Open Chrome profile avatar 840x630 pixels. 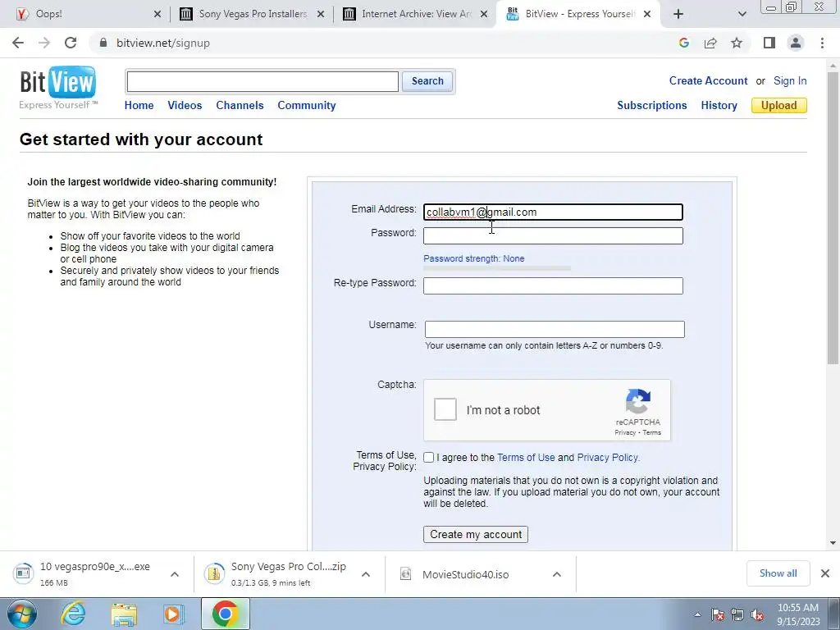[796, 43]
